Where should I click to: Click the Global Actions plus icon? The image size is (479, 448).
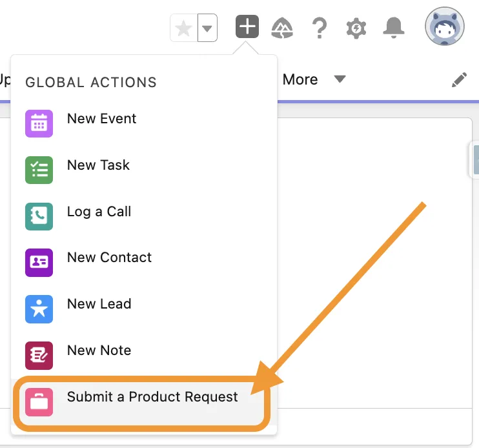point(247,28)
